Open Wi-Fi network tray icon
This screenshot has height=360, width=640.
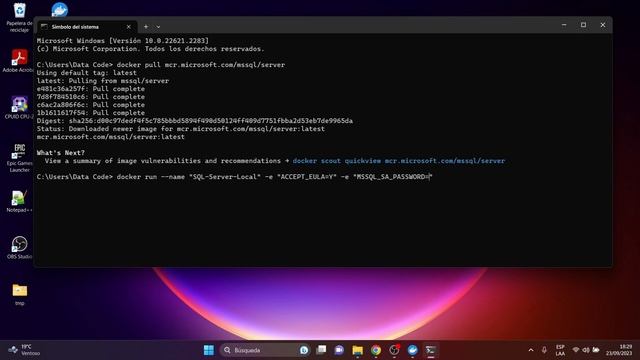click(576, 350)
